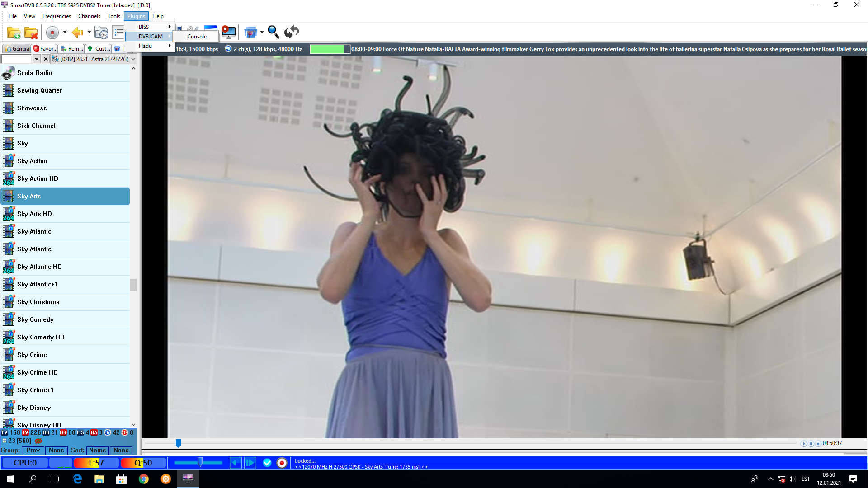Screen dimensions: 868x488
Task: Click the refresh arrows icon in toolbar
Action: 292,32
